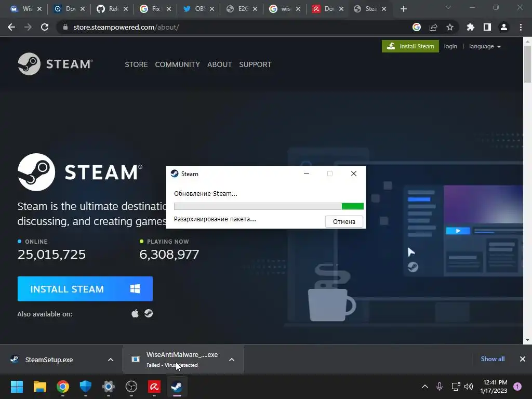
Task: Click the SteamOS Linux download icon
Action: tap(149, 313)
